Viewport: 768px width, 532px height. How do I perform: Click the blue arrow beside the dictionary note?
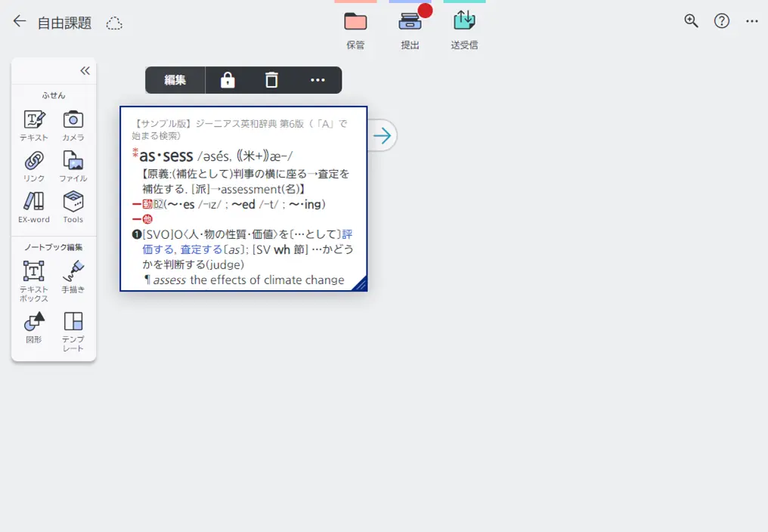coord(382,135)
